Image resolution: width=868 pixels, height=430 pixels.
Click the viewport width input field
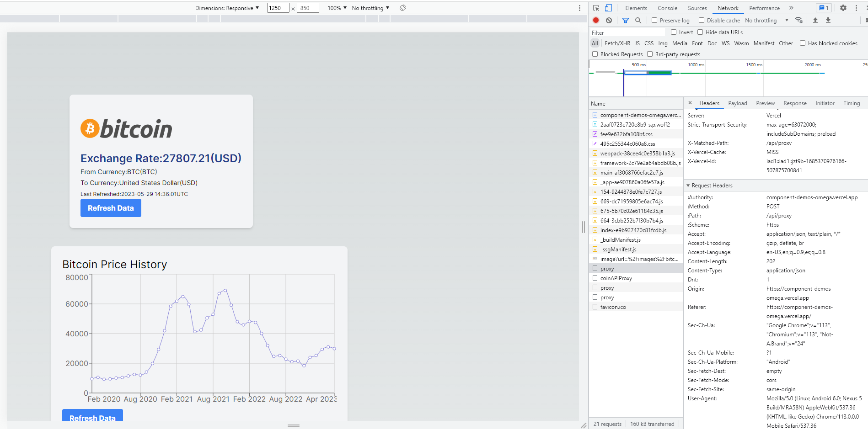pyautogui.click(x=278, y=8)
